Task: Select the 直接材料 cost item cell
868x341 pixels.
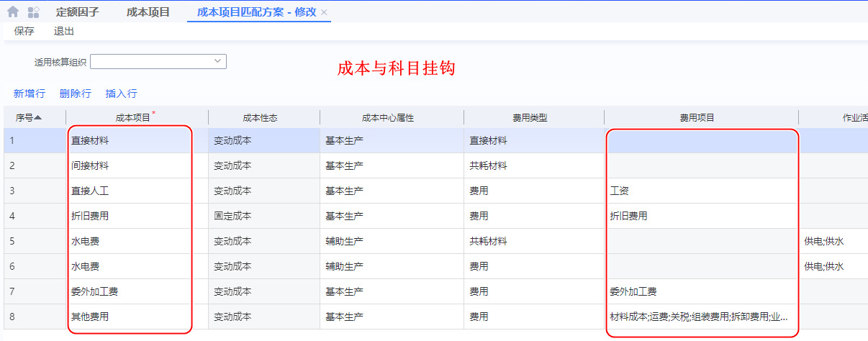Action: coord(90,141)
